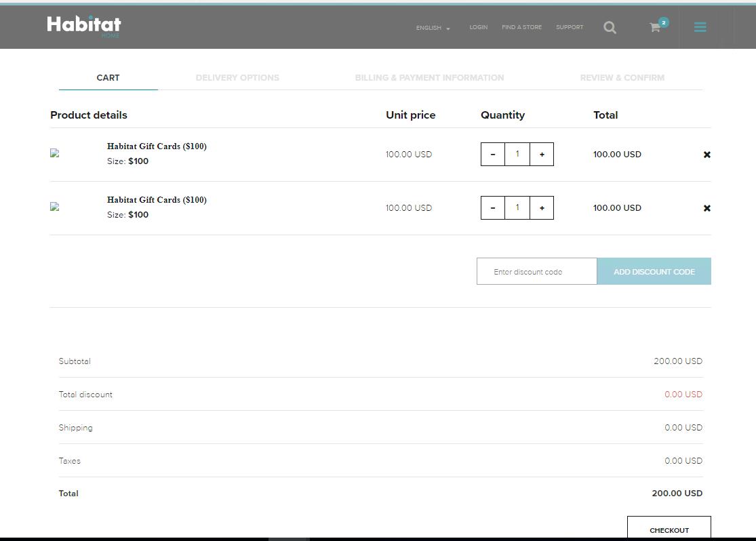Click the Total discount label
756x541 pixels.
click(x=85, y=395)
